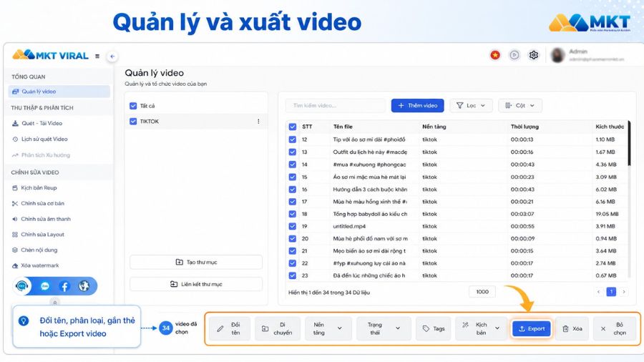Viewport: 644px width, 362px height.
Task: Click Liên kết thư mục button
Action: [196, 284]
